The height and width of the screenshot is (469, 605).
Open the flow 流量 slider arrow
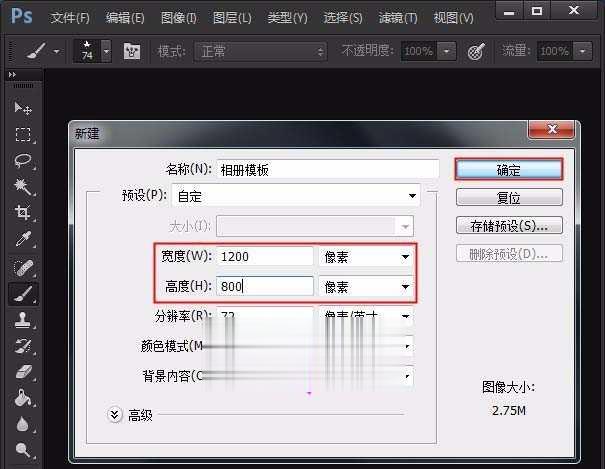[583, 51]
